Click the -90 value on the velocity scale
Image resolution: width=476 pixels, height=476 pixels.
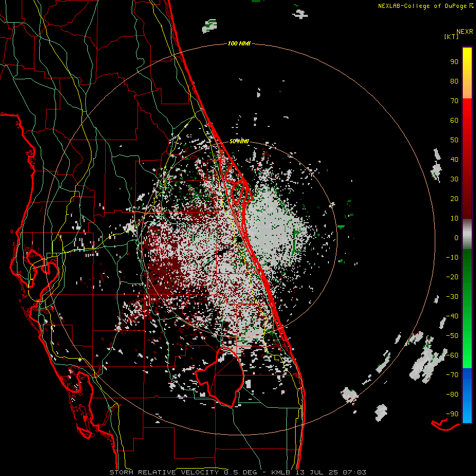tap(452, 414)
